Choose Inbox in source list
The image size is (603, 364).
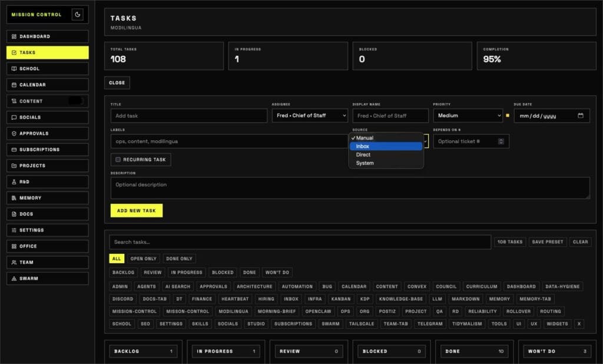tap(386, 146)
